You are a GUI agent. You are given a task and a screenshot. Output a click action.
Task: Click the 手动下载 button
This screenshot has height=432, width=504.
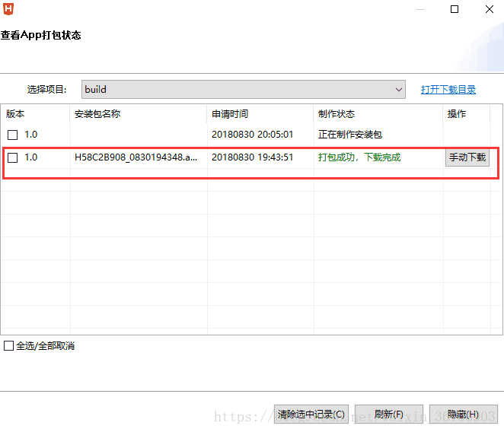click(467, 157)
